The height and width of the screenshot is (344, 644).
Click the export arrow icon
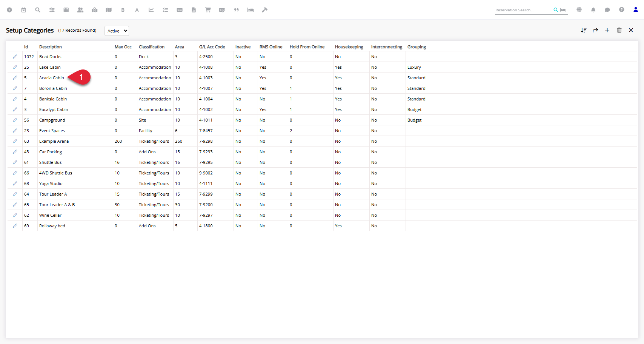coord(595,30)
